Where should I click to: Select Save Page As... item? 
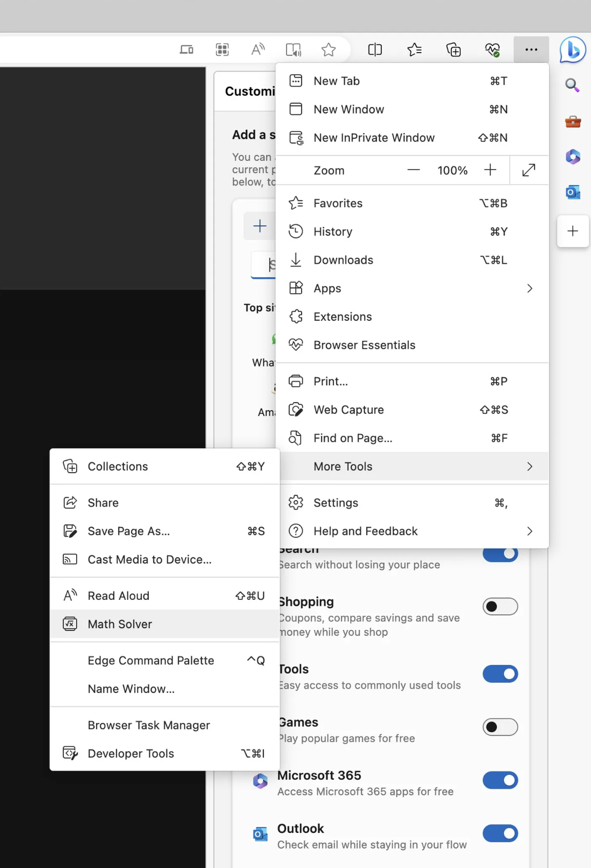pyautogui.click(x=165, y=531)
